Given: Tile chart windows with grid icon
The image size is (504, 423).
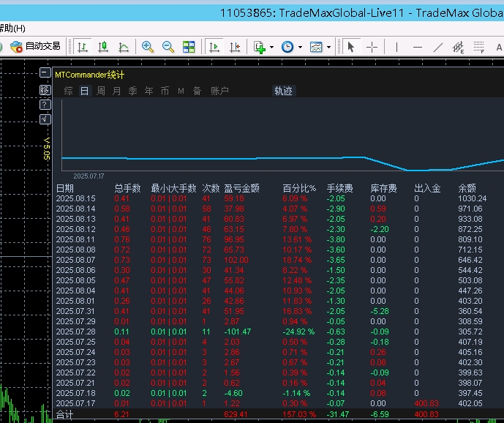Looking at the screenshot, I should 189,47.
